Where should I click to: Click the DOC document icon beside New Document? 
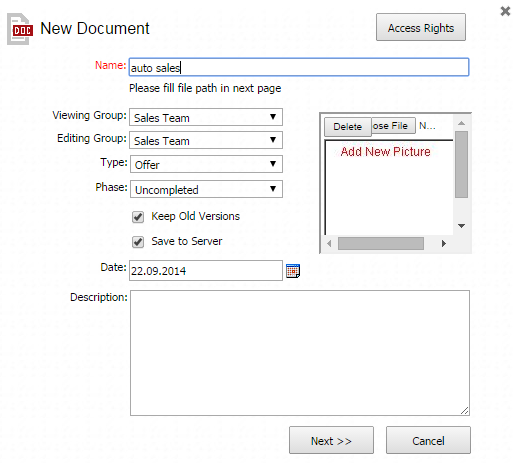(20, 29)
